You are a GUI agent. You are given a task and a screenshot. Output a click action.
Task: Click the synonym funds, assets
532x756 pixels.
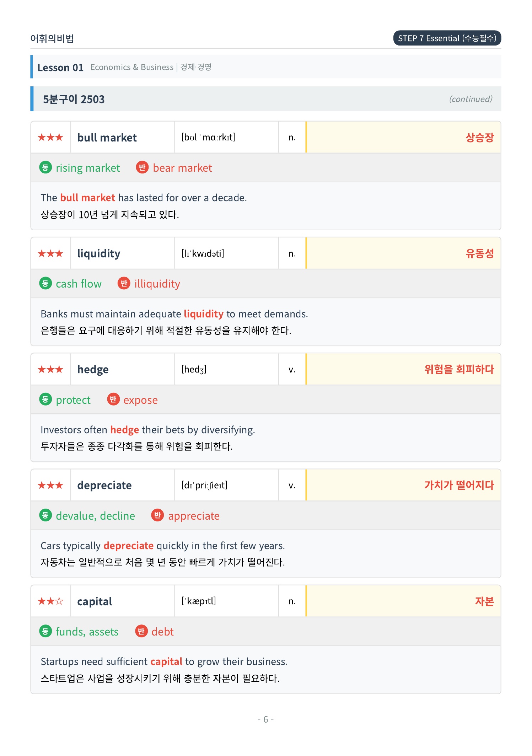tap(87, 632)
